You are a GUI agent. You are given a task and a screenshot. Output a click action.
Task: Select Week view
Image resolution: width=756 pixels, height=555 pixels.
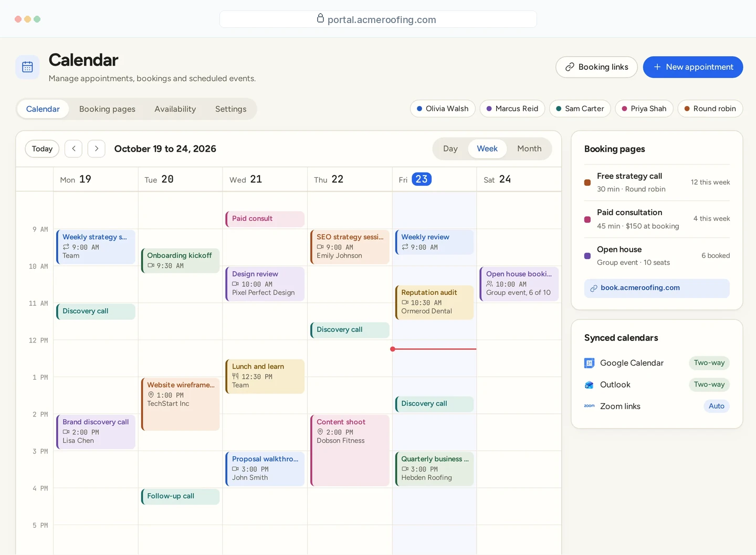[x=487, y=148]
